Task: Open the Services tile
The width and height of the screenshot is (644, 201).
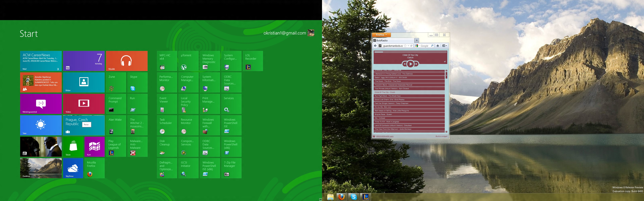Action: click(231, 104)
